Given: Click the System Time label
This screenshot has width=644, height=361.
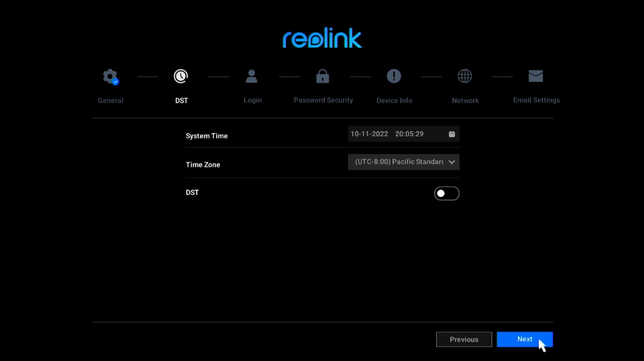Looking at the screenshot, I should pos(206,136).
